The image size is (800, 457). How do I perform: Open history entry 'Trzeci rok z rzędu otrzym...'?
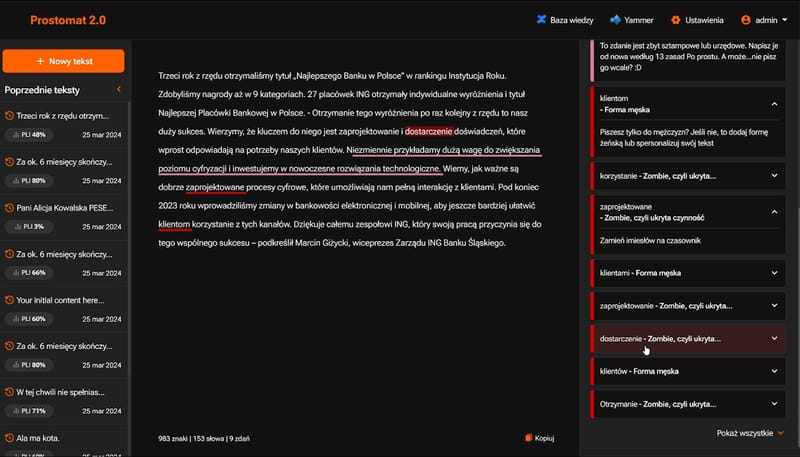pyautogui.click(x=63, y=116)
